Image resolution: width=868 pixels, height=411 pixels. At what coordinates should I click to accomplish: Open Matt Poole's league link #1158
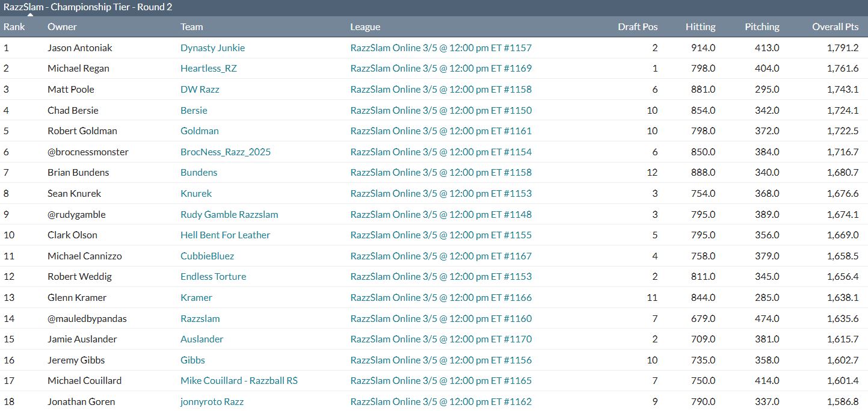[441, 89]
